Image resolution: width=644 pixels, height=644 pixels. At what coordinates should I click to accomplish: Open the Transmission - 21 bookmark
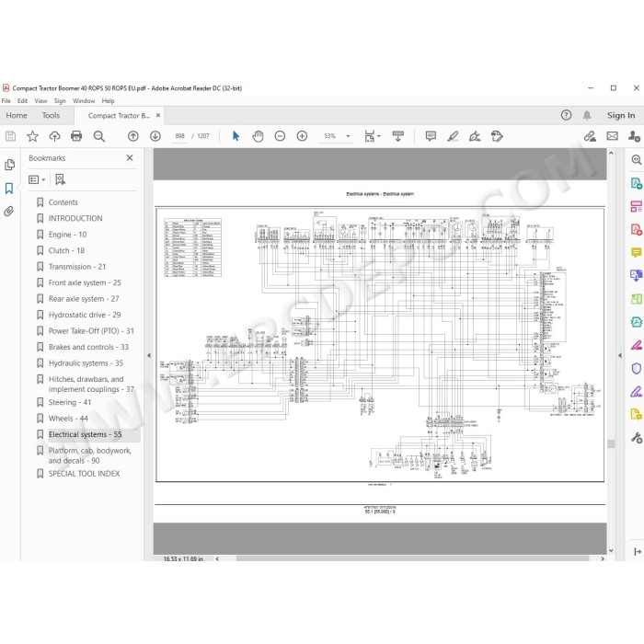pyautogui.click(x=77, y=267)
